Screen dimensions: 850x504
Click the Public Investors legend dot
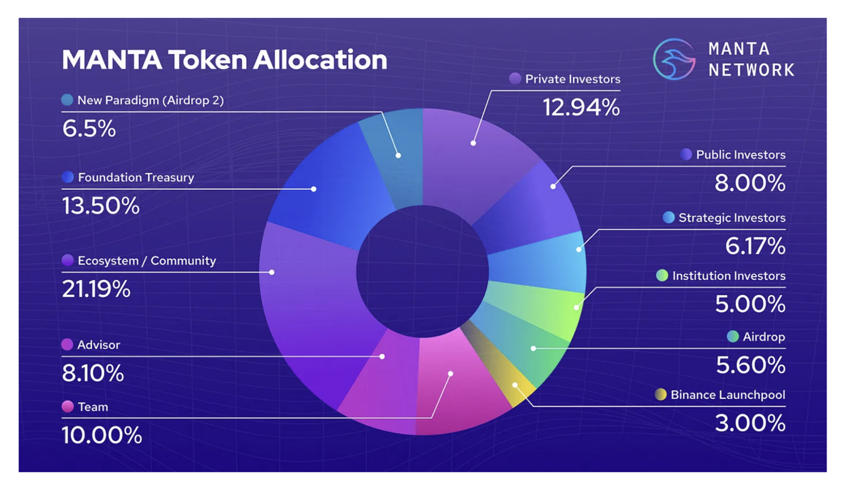[x=686, y=154]
